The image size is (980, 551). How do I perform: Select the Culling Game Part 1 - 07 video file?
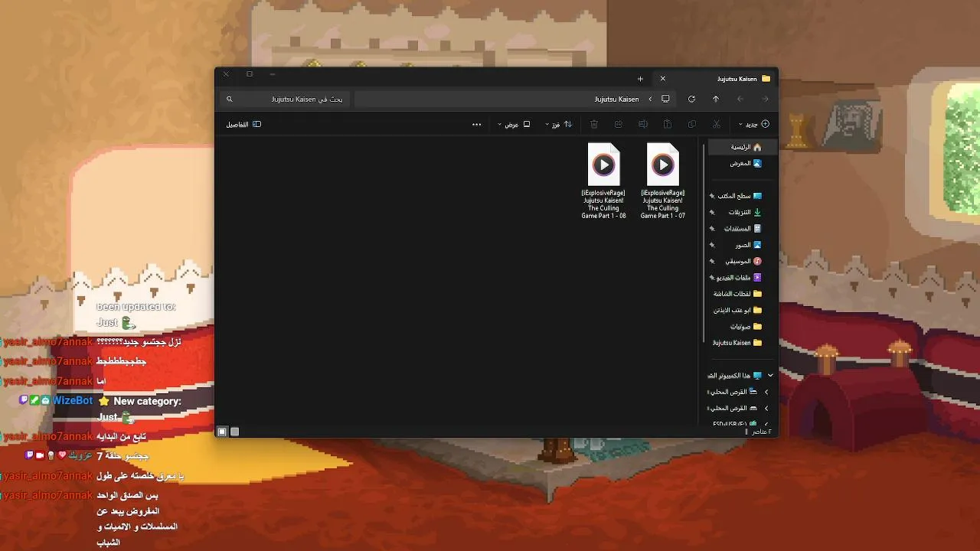point(663,181)
